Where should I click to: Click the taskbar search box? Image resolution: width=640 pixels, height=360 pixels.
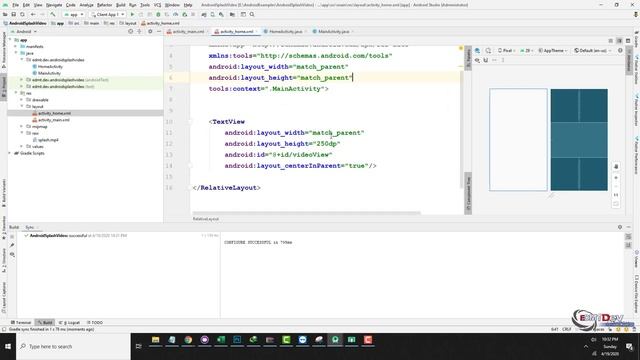tap(73, 347)
